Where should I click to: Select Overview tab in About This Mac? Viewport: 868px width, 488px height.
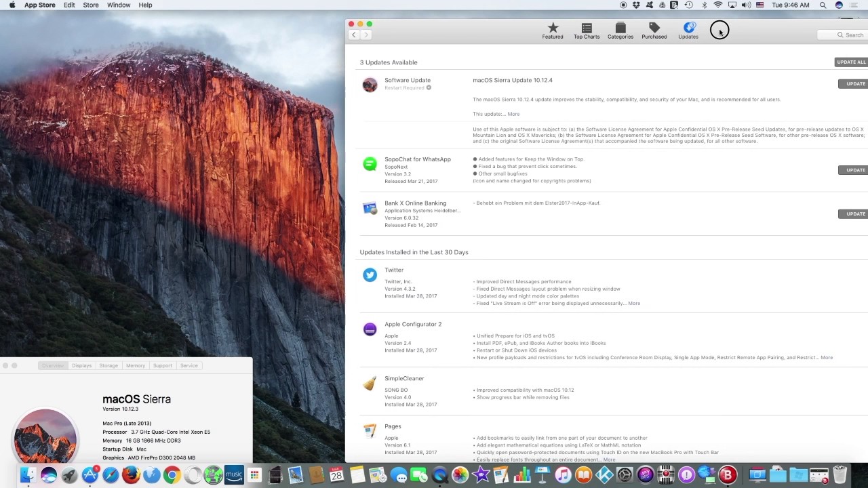pyautogui.click(x=53, y=365)
